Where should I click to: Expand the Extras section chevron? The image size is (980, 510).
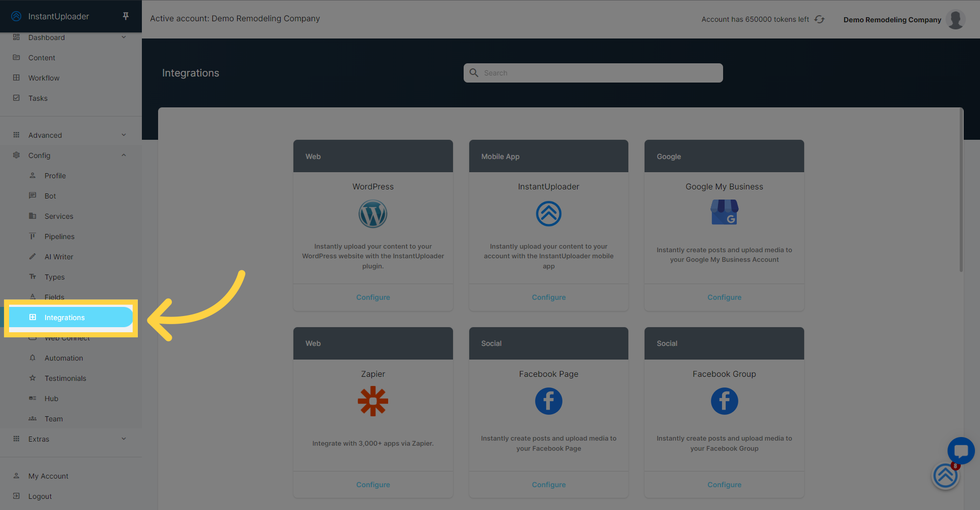click(x=124, y=439)
